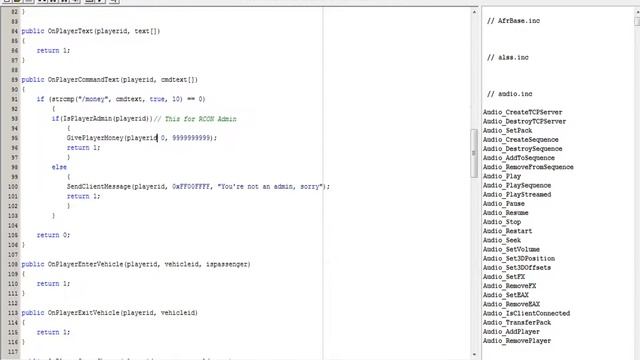The image size is (640, 360).
Task: Select Audio_DestroySequence in function list
Action: pyautogui.click(x=522, y=149)
